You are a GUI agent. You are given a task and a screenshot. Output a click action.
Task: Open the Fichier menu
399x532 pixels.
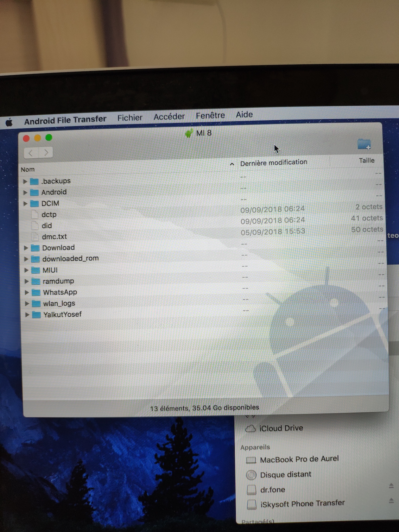(x=130, y=118)
